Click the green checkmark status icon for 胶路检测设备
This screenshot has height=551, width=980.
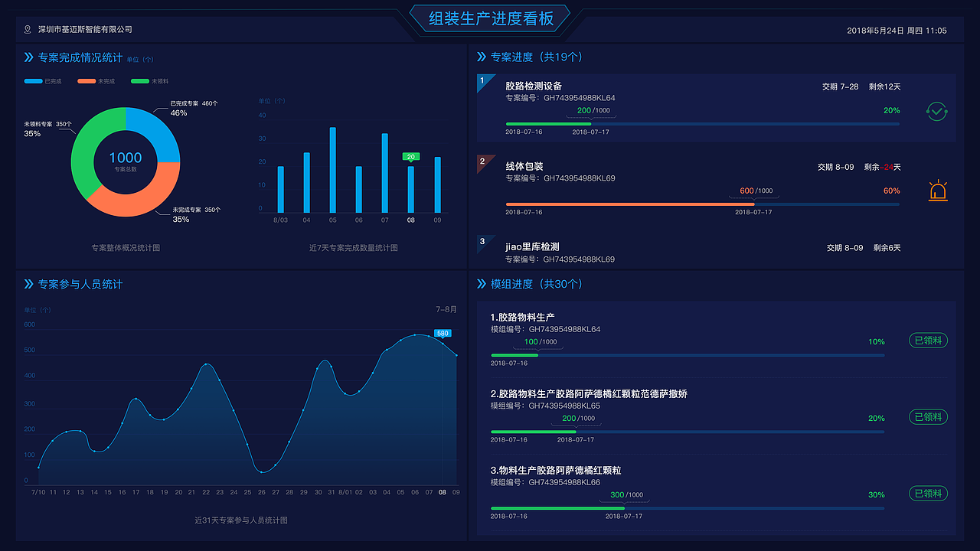tap(937, 111)
